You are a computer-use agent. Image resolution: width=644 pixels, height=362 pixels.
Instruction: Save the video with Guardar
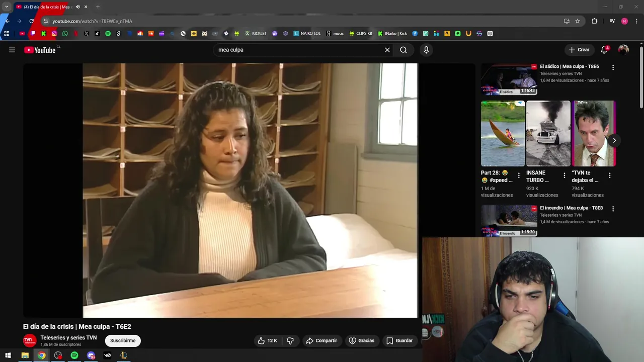click(x=399, y=340)
